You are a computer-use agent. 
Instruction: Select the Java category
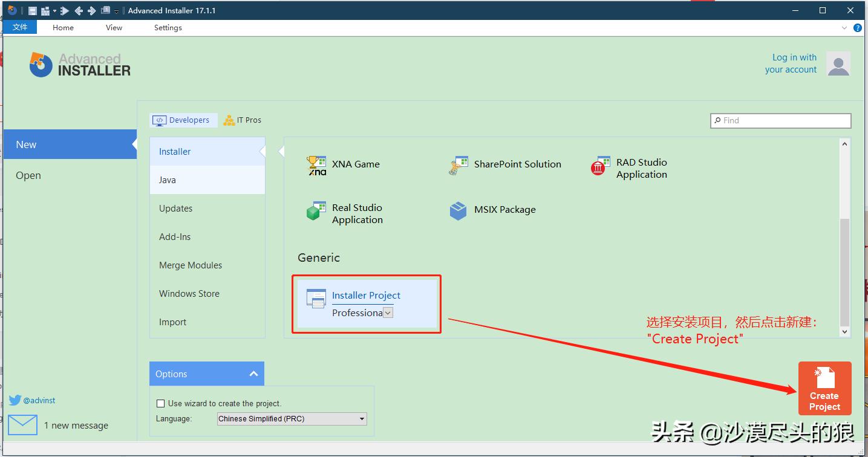pos(168,180)
